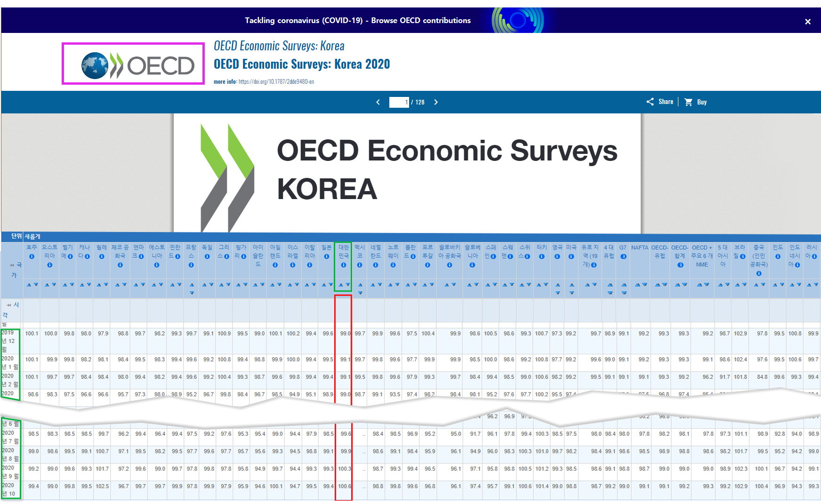Screen dimensions: 821x504
Task: Open the info icon next to G7 column
Action: tap(623, 256)
